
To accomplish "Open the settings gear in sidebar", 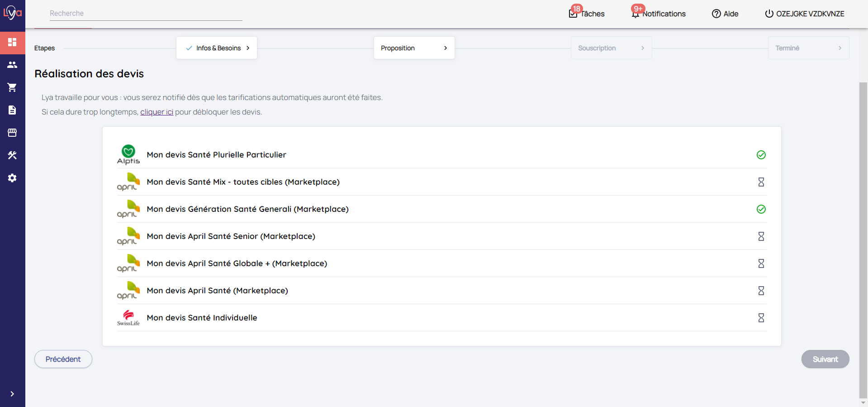I will (x=12, y=178).
